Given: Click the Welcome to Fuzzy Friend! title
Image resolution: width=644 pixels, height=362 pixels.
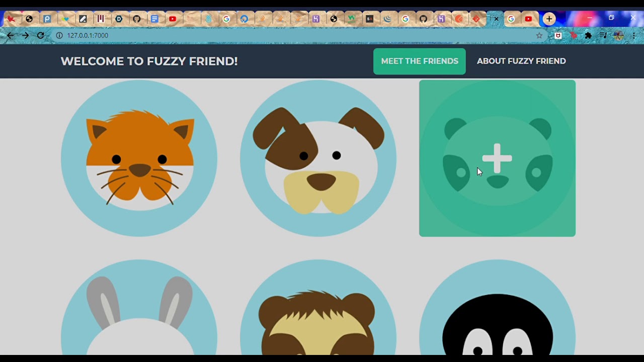Looking at the screenshot, I should pyautogui.click(x=149, y=61).
